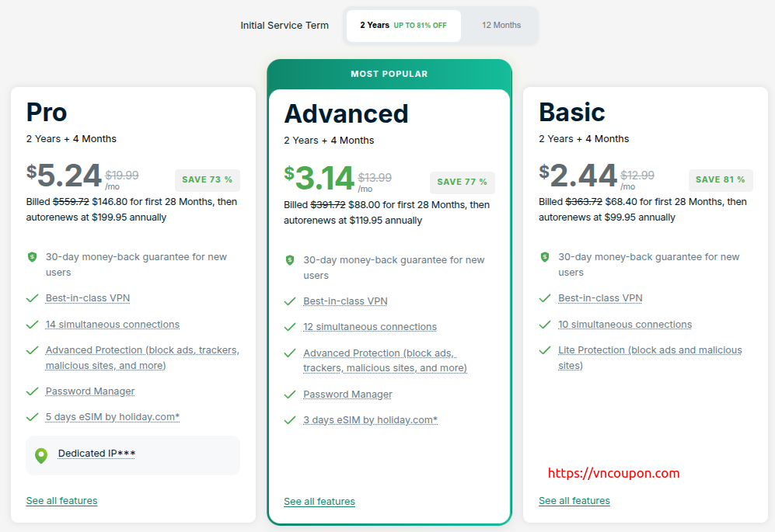Click the money-back shield icon in Pro plan
The width and height of the screenshot is (775, 532).
click(x=33, y=257)
